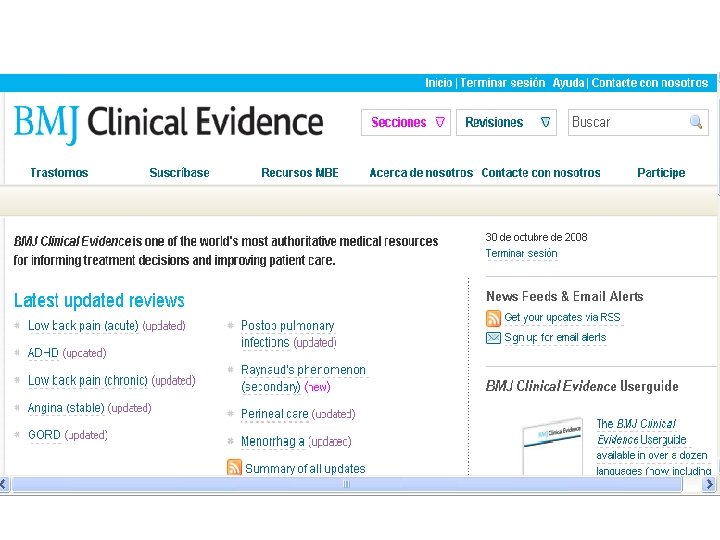Open the ADHD review link
This screenshot has height=540, width=720.
(x=43, y=353)
